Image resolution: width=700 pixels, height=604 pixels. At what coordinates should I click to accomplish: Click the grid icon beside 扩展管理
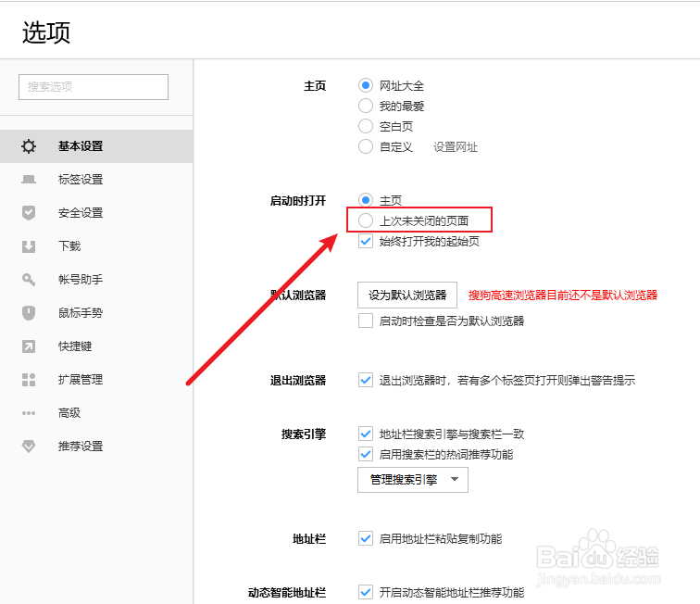[29, 380]
